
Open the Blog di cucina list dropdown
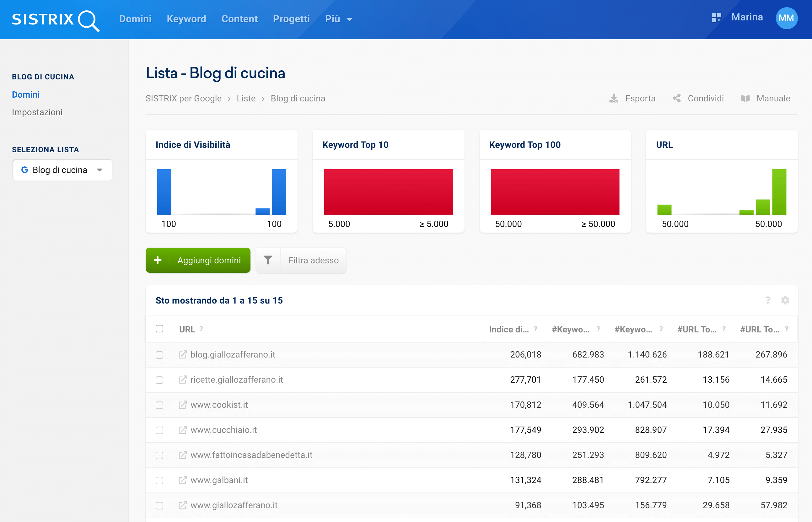pos(62,170)
